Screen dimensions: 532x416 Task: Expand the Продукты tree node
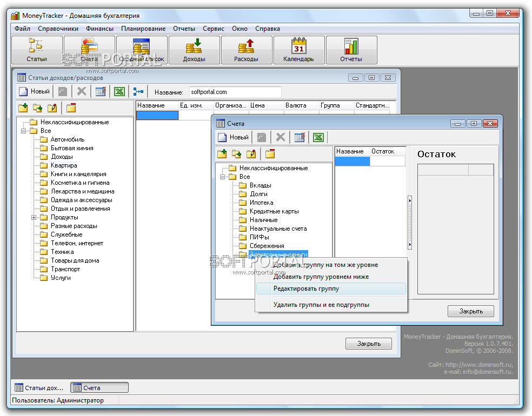(x=34, y=217)
